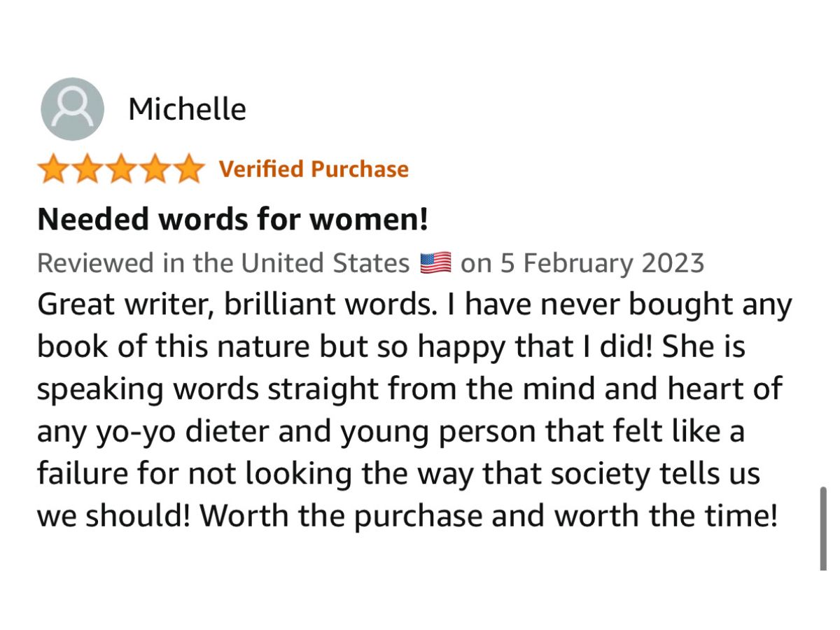Open reviewer name Michelle's profile
The height and width of the screenshot is (630, 840).
pos(187,109)
